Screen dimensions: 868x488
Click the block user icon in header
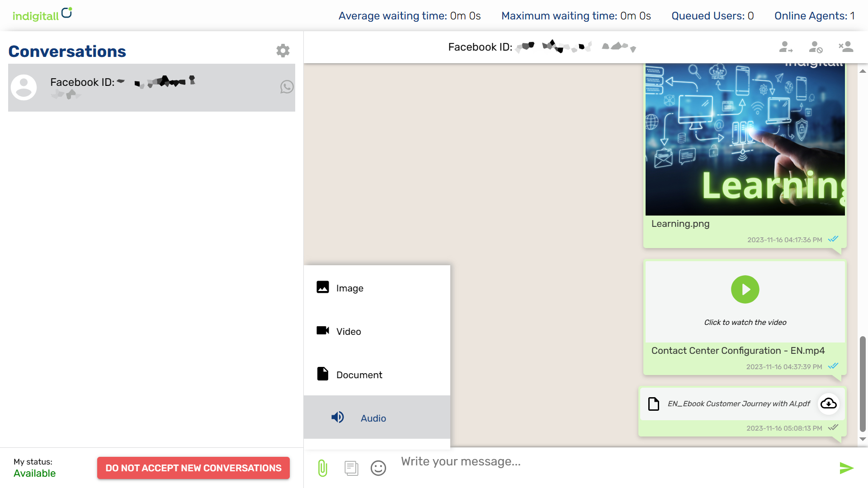pyautogui.click(x=816, y=47)
